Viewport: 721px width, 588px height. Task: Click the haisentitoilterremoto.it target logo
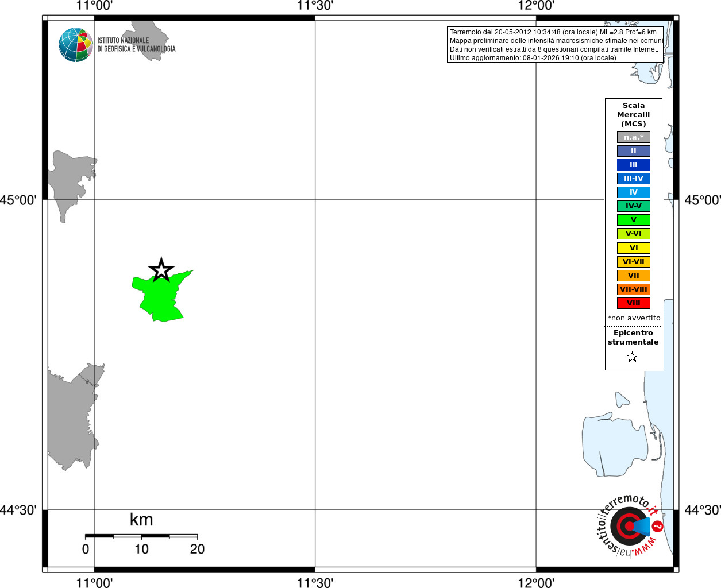(630, 525)
